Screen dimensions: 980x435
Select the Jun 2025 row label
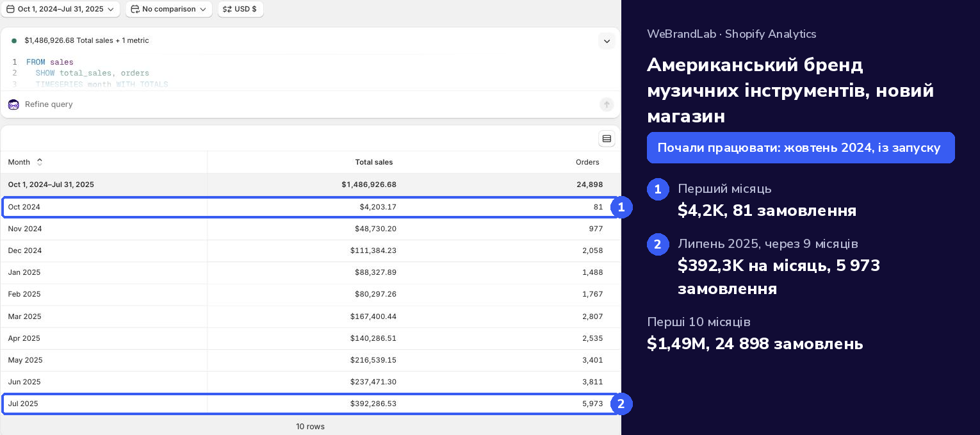click(x=24, y=382)
